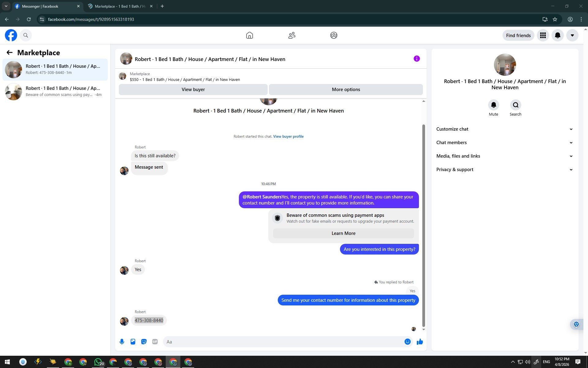Open View buyer profile link
The height and width of the screenshot is (368, 588).
tap(288, 136)
